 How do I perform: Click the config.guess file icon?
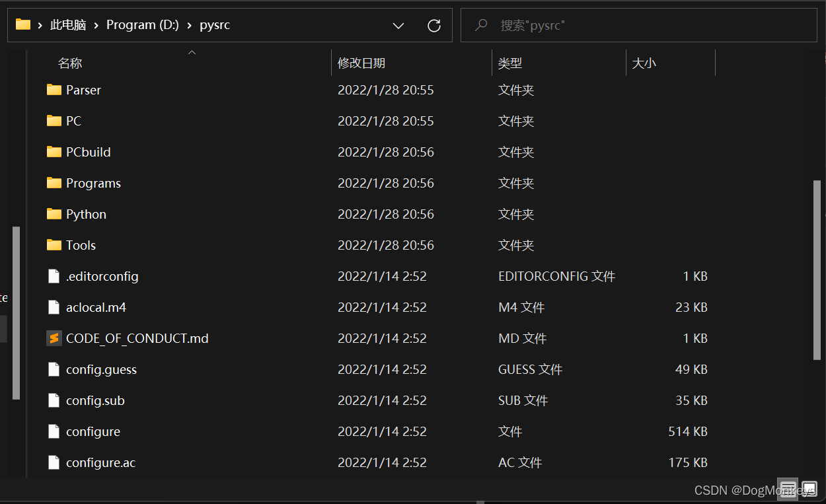tap(54, 369)
